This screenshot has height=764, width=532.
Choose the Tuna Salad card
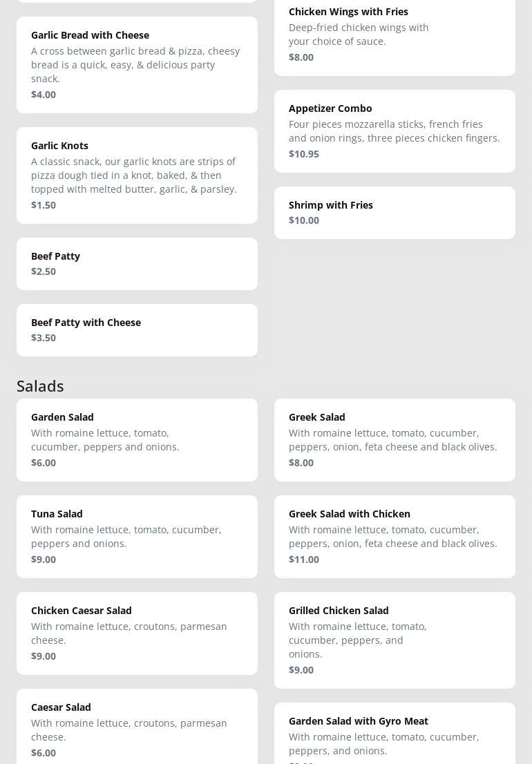click(137, 536)
